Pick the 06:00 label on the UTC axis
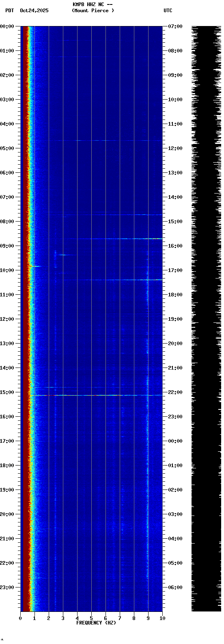This screenshot has height=644, width=224. tap(175, 587)
